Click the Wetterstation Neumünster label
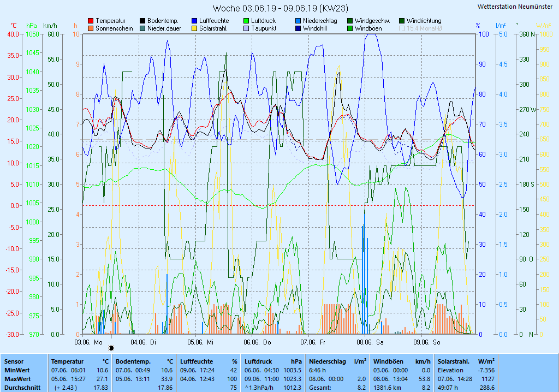559x392 pixels. (515, 7)
